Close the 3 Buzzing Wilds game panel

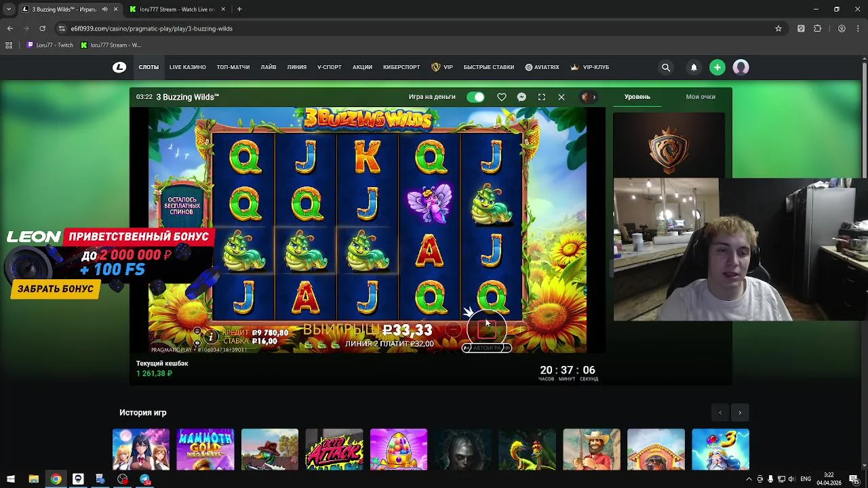point(561,97)
